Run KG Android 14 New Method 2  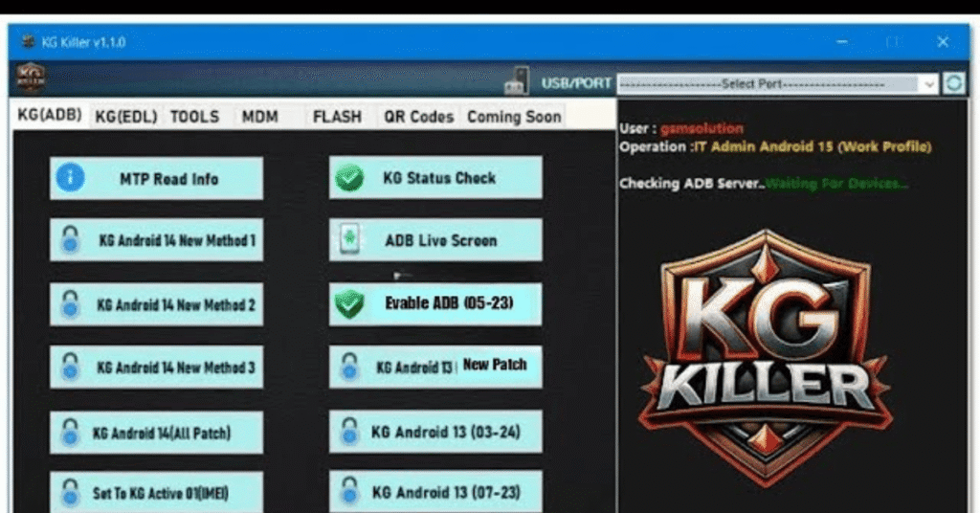click(x=156, y=305)
